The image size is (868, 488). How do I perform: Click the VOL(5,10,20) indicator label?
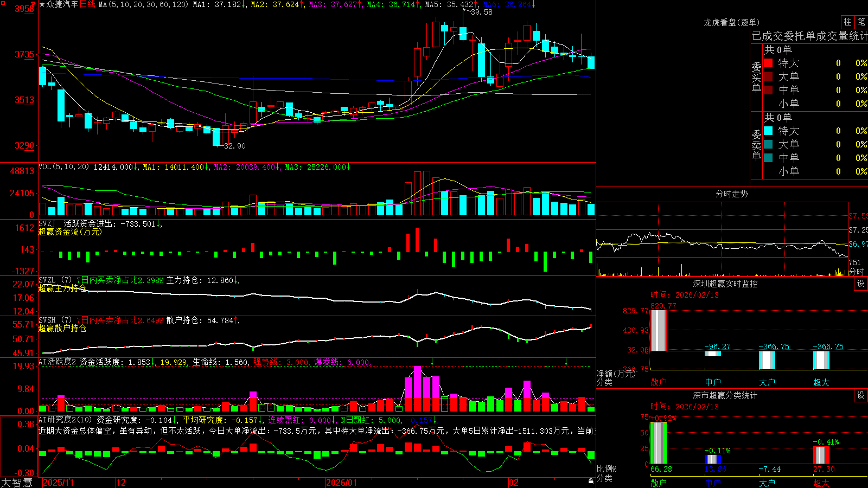pos(63,167)
